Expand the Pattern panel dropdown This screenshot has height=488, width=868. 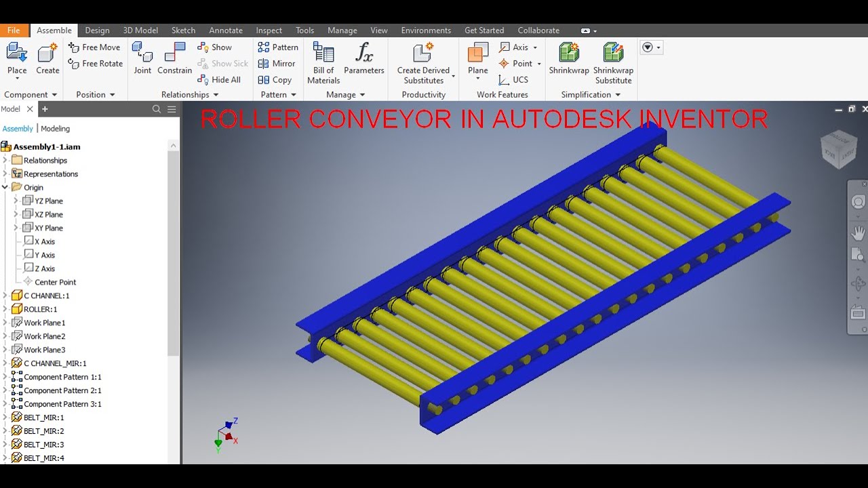point(293,95)
